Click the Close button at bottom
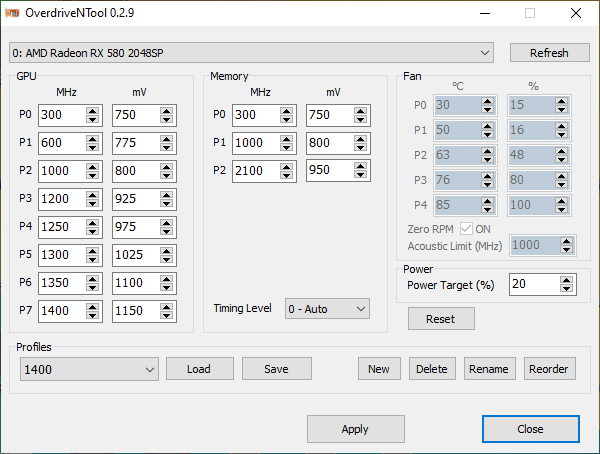The width and height of the screenshot is (600, 454). pyautogui.click(x=531, y=429)
